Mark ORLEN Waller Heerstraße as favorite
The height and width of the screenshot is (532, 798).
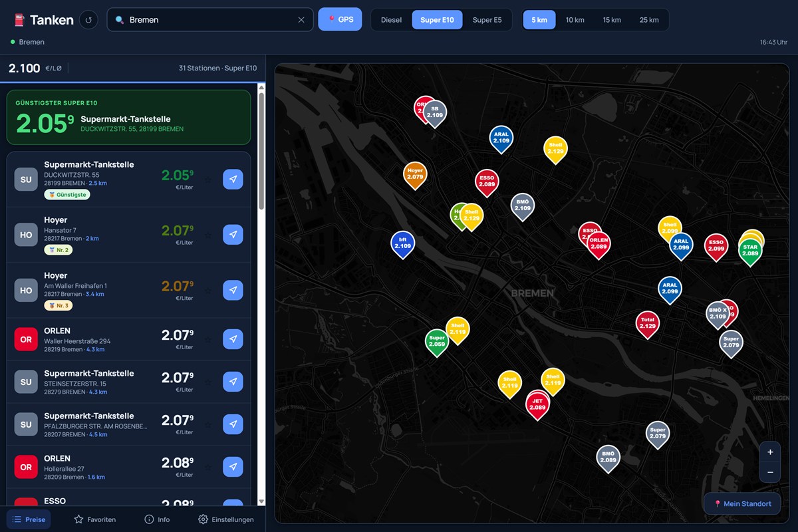tap(207, 339)
